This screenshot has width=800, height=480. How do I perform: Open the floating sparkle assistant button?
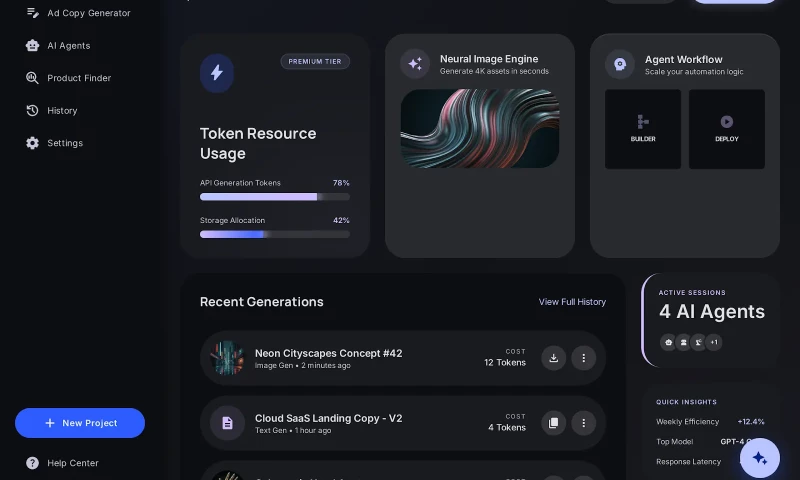760,458
